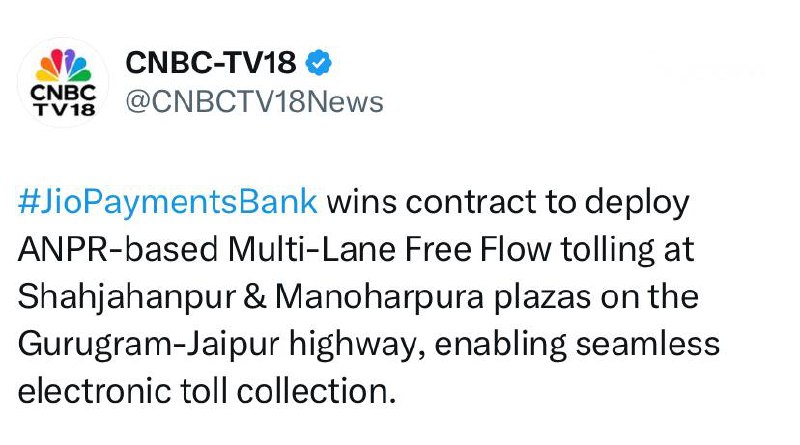Click the word 'Manoharpura' in the tweet
The height and width of the screenshot is (445, 800).
380,297
